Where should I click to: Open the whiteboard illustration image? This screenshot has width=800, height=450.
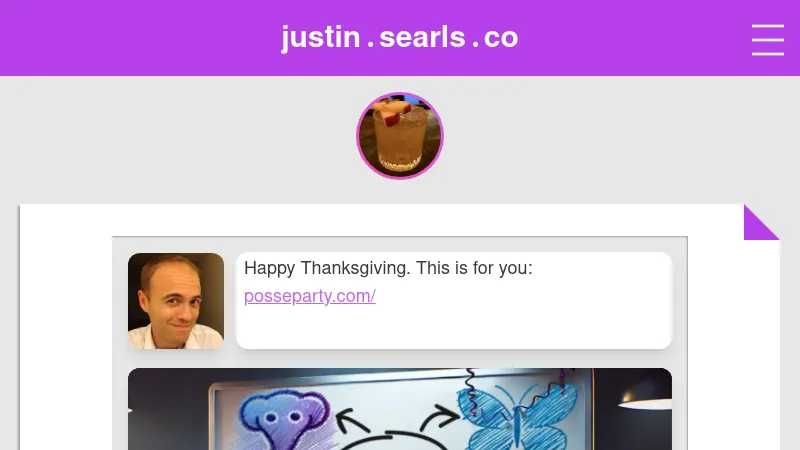click(x=400, y=409)
